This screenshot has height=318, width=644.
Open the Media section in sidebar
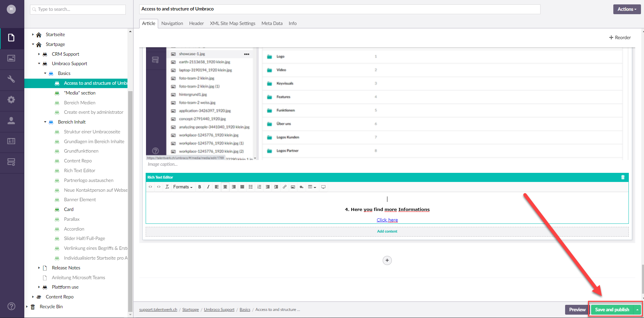(11, 58)
